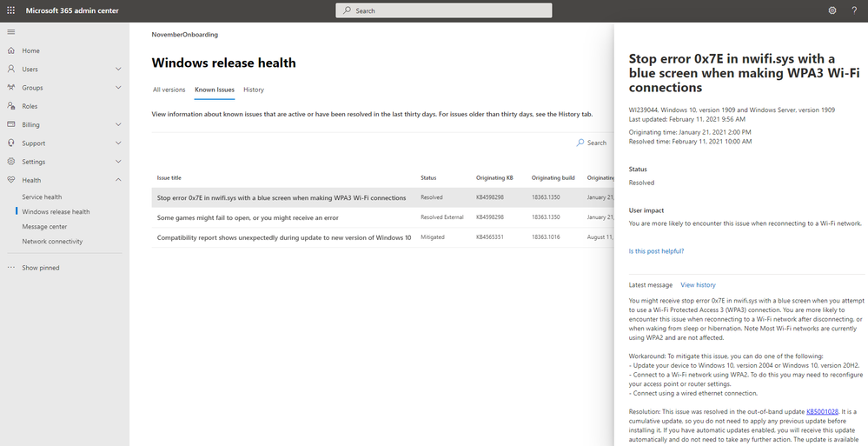Open the Stop error 0x7E nwifi.sys issue
Image resolution: width=868 pixels, height=446 pixels.
pyautogui.click(x=282, y=198)
